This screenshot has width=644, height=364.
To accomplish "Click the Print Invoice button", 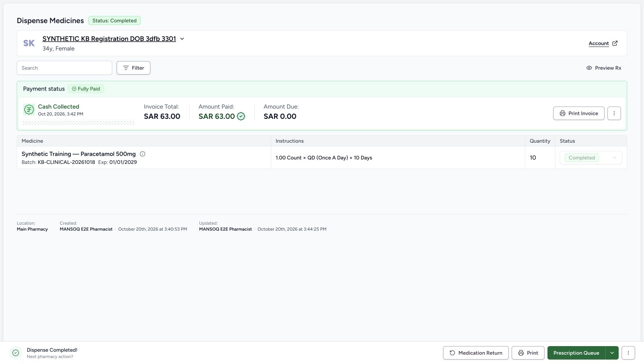I will tap(579, 113).
